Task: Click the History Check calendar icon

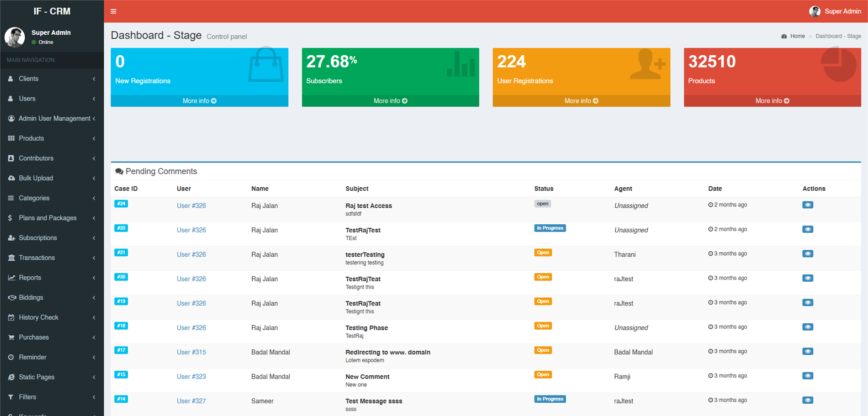Action: [11, 317]
